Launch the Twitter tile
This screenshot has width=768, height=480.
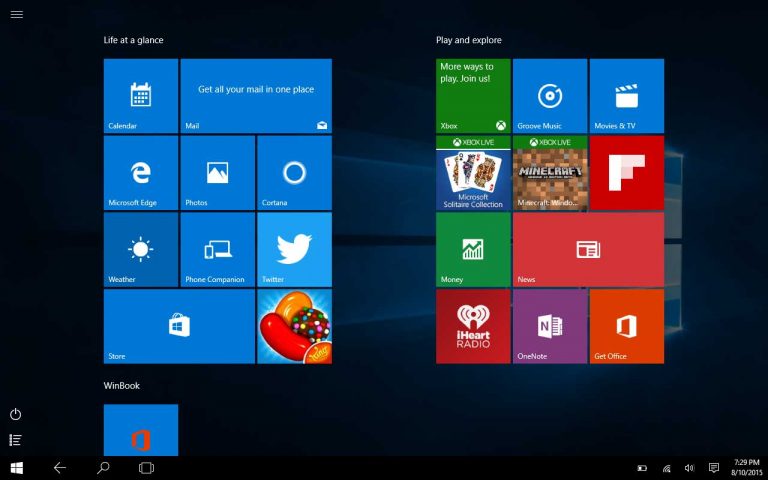point(294,250)
